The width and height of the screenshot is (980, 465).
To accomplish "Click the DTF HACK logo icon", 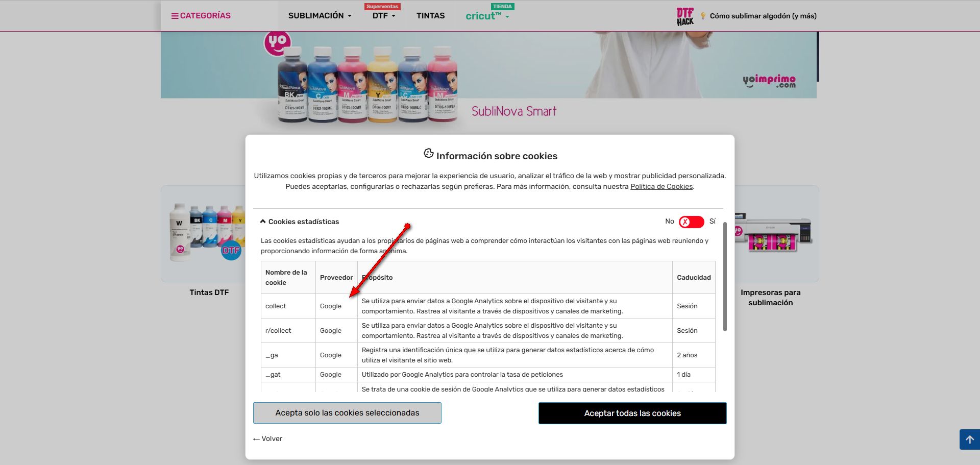I will click(x=685, y=16).
